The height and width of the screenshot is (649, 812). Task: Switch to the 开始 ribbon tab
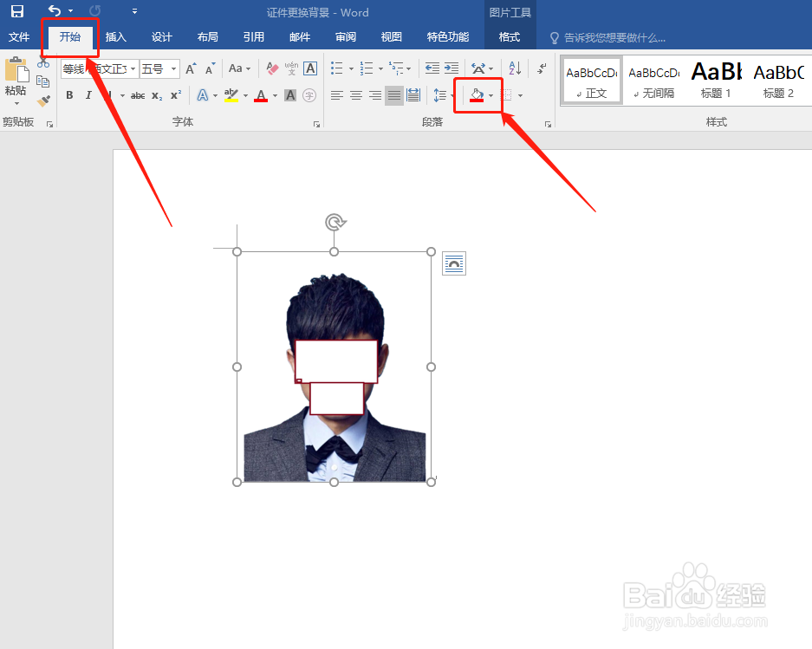[x=70, y=36]
